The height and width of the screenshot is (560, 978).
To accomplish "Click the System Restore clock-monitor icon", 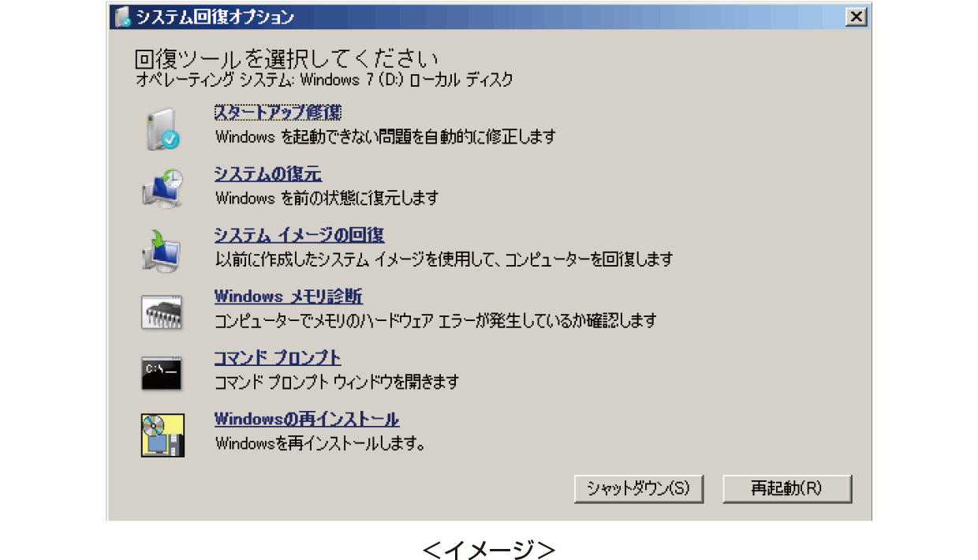I will (162, 189).
